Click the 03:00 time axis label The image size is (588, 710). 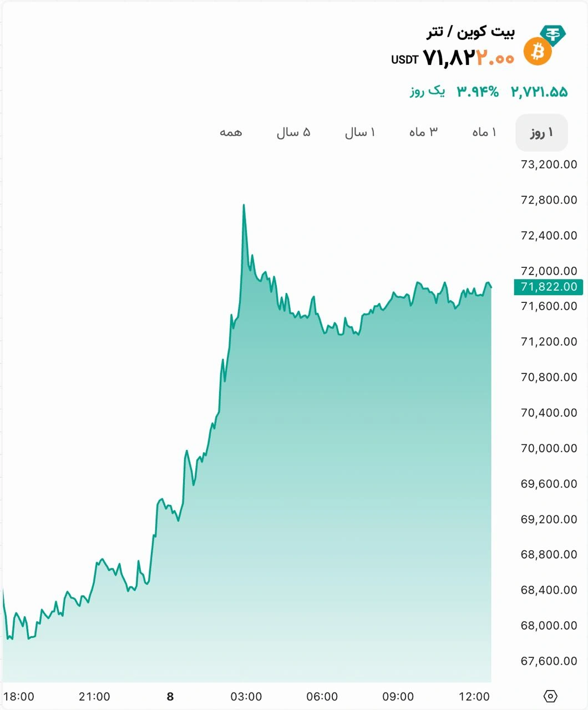coord(246,697)
